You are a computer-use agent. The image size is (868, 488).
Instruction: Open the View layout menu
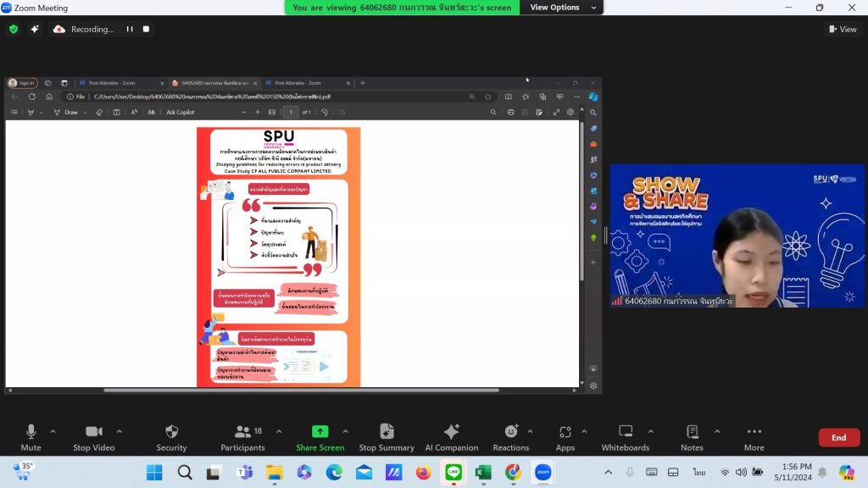[843, 29]
